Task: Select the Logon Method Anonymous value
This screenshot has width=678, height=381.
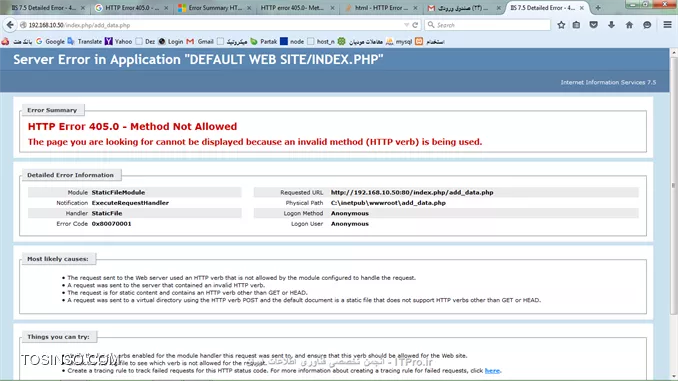Action: [x=350, y=213]
